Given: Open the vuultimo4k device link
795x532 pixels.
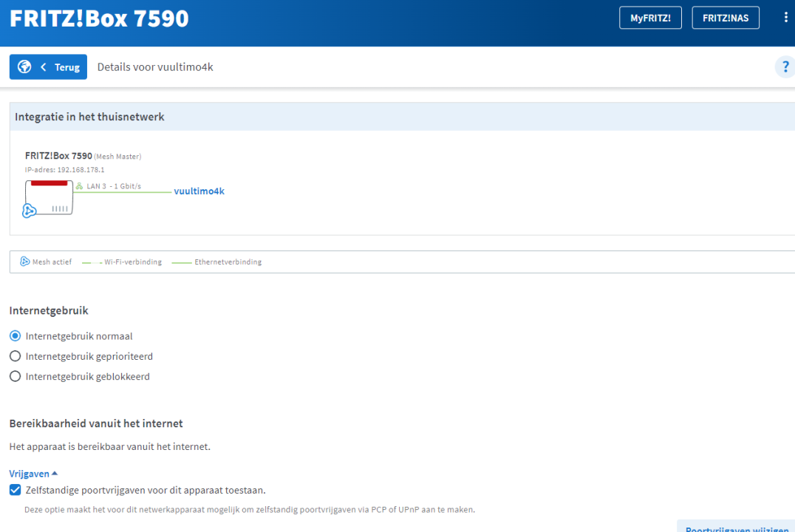Looking at the screenshot, I should click(x=199, y=191).
